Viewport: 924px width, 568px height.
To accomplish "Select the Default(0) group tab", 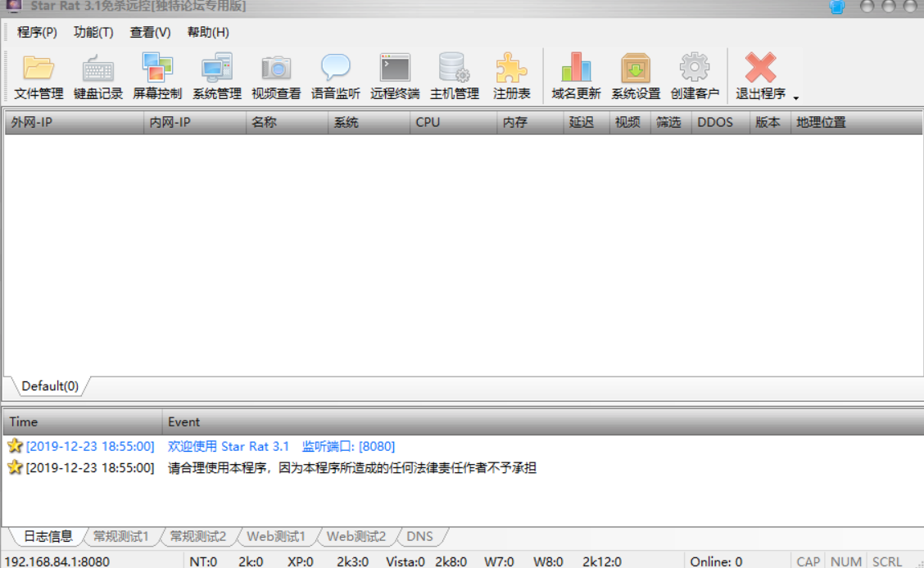I will (50, 386).
